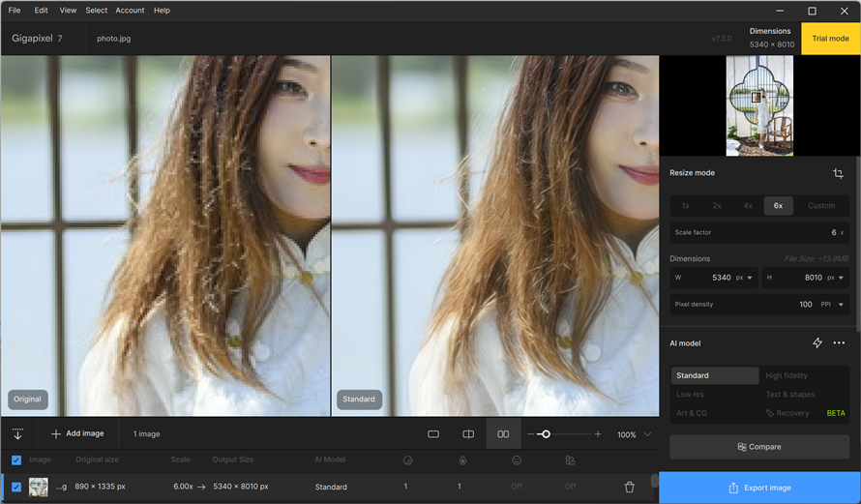The image size is (861, 504).
Task: Click the photo thumbnail in image list
Action: (39, 487)
